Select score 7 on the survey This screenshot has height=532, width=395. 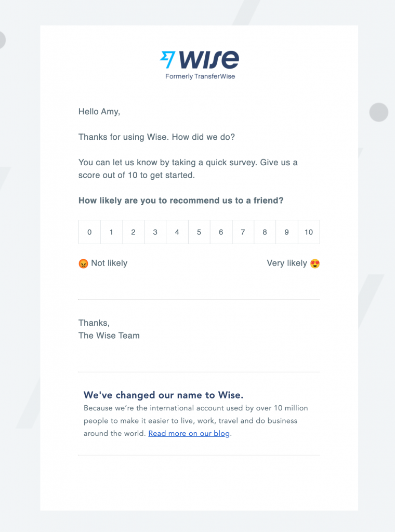click(x=243, y=232)
